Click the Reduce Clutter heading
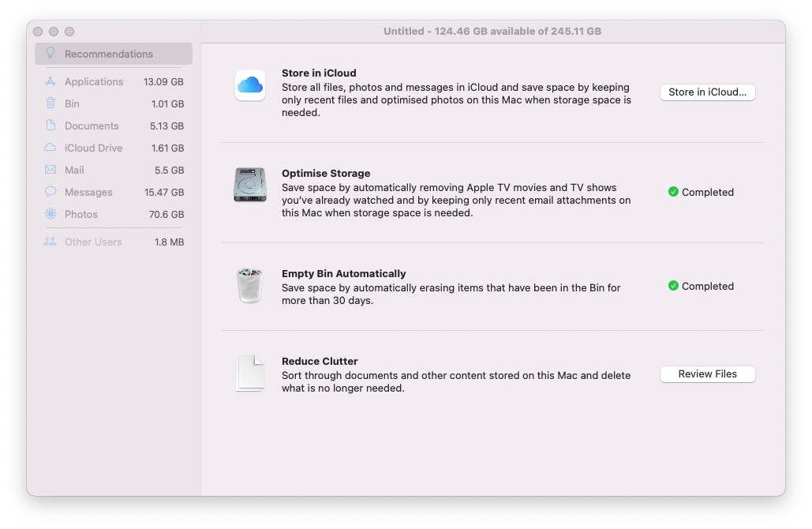 [320, 361]
